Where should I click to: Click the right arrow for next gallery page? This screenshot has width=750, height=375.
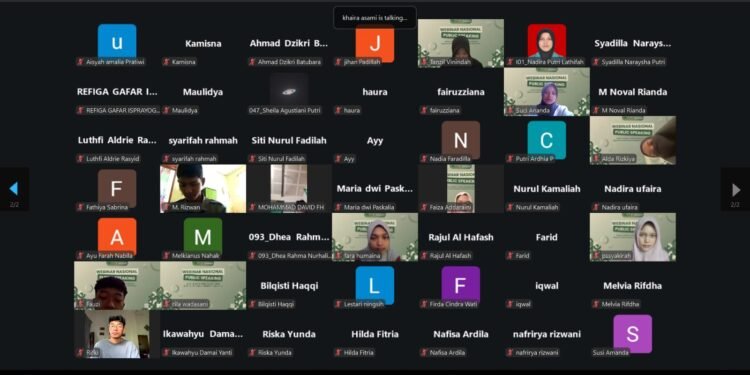point(736,190)
